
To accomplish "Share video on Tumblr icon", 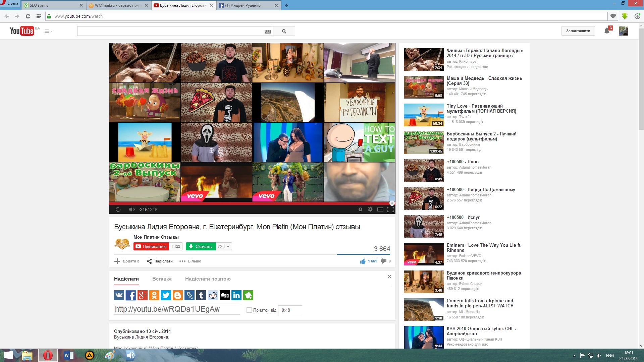I will (201, 295).
